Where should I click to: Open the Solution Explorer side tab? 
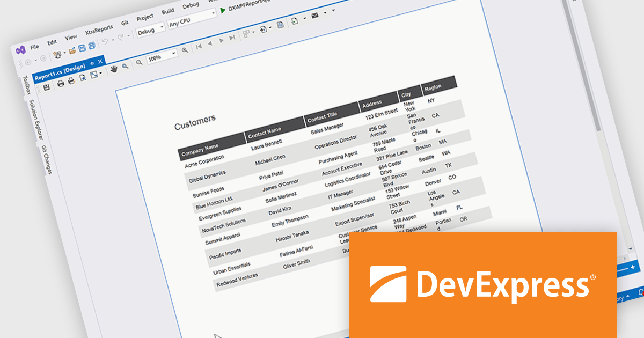coord(35,119)
